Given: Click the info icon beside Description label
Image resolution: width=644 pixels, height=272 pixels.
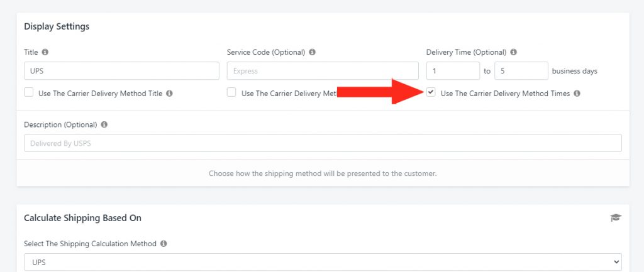Looking at the screenshot, I should tap(104, 124).
